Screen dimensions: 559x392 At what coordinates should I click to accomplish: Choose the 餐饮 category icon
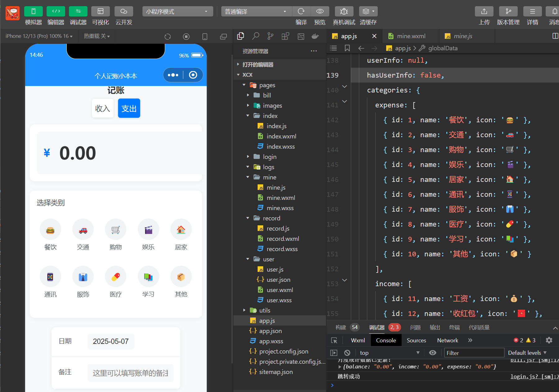point(50,230)
